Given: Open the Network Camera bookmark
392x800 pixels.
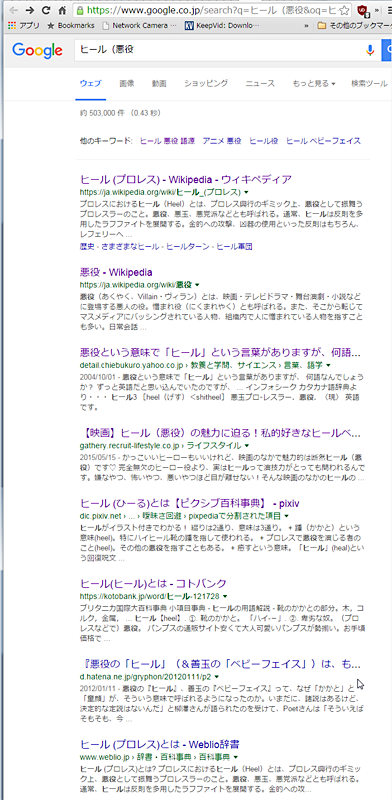Looking at the screenshot, I should 140,25.
